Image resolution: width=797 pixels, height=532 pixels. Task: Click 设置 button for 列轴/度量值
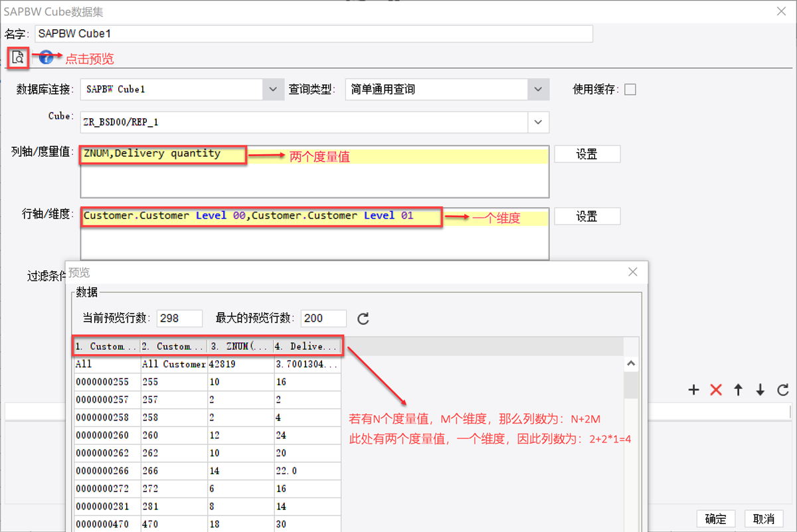587,154
